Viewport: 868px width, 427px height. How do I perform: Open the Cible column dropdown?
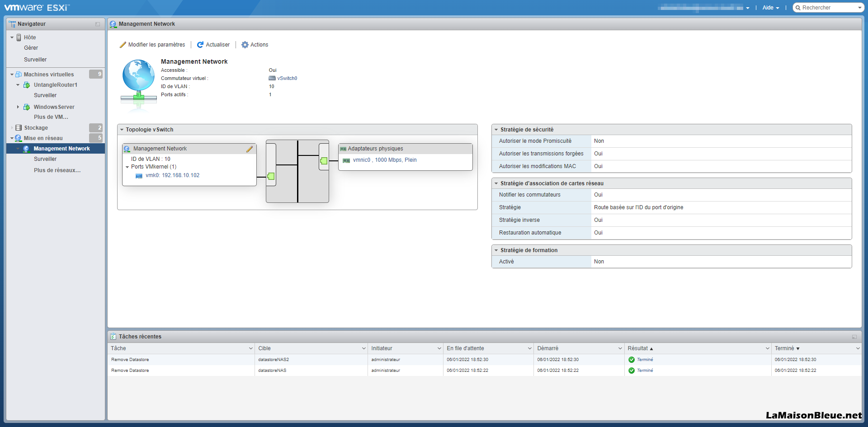pos(364,348)
